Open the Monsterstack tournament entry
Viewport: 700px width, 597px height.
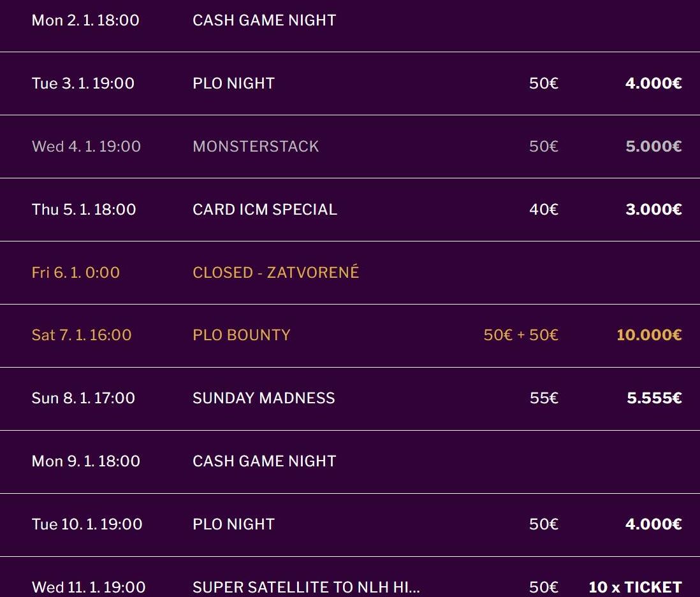pyautogui.click(x=255, y=147)
